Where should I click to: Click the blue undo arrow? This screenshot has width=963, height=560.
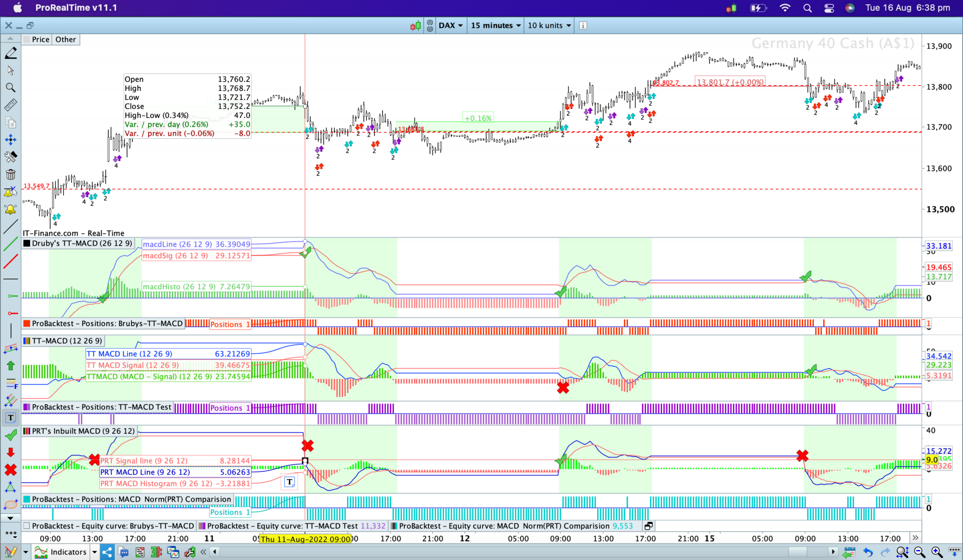click(868, 552)
